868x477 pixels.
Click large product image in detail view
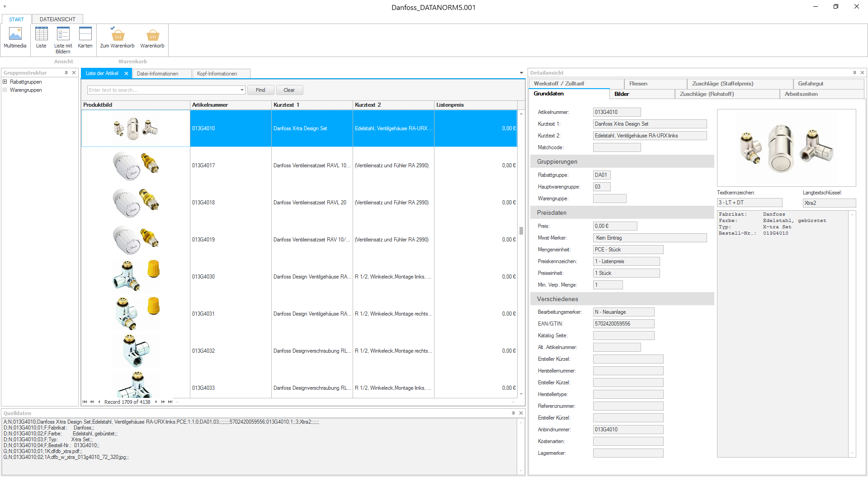point(786,148)
